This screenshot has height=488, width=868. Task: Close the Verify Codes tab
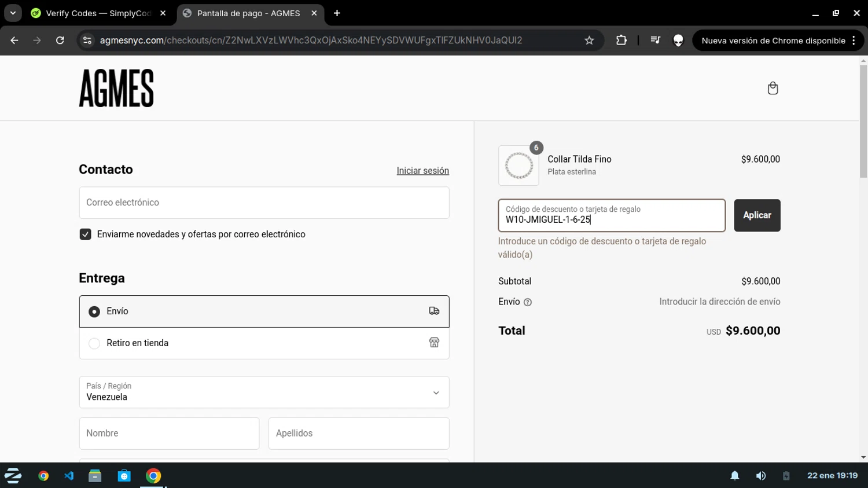pos(163,13)
